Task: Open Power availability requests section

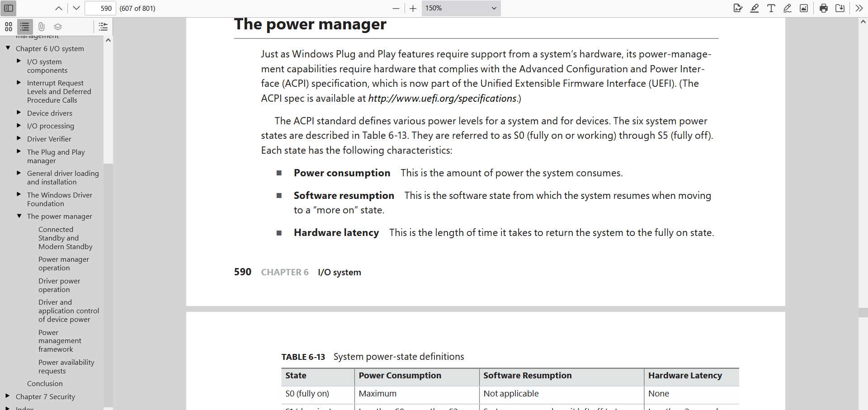Action: click(x=66, y=367)
